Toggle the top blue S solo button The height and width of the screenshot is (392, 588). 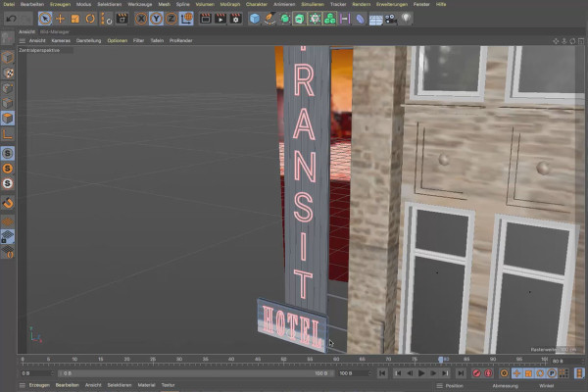pyautogui.click(x=8, y=153)
